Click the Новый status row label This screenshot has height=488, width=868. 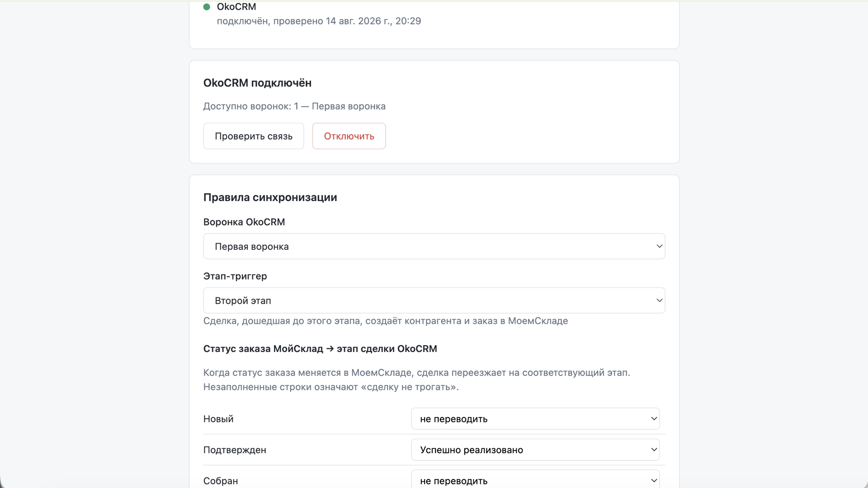tap(218, 419)
